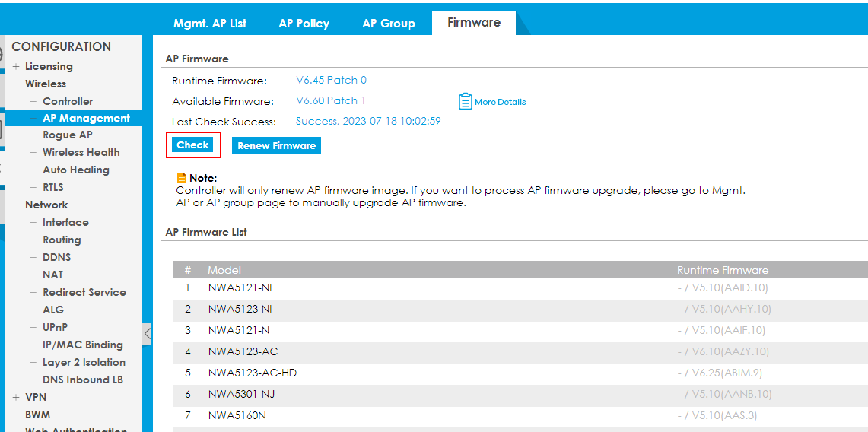Collapse the Network menu section
Viewport: 868px width, 432px height.
pyautogui.click(x=16, y=205)
